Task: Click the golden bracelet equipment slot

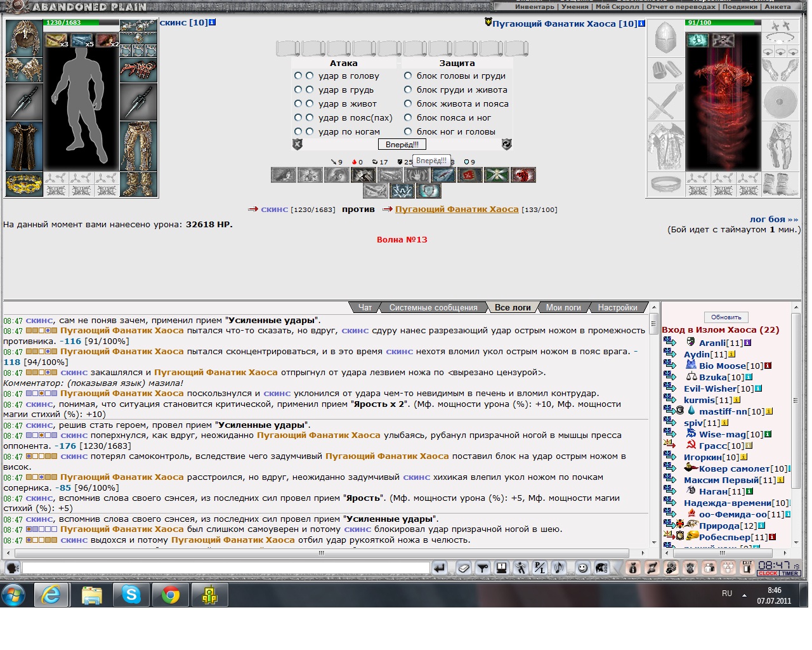Action: pyautogui.click(x=24, y=184)
